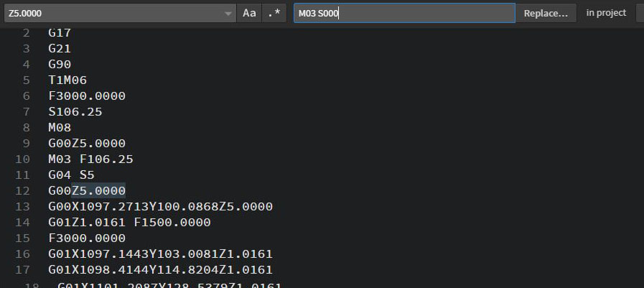Click the M03 F106.25 code line
The image size is (644, 288).
tap(90, 159)
